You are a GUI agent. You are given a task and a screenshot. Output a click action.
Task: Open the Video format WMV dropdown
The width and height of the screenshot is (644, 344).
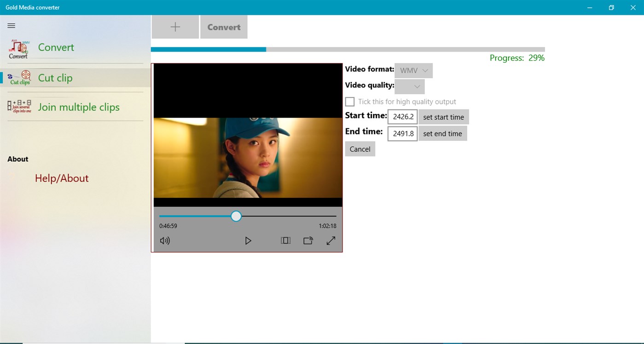click(x=413, y=70)
